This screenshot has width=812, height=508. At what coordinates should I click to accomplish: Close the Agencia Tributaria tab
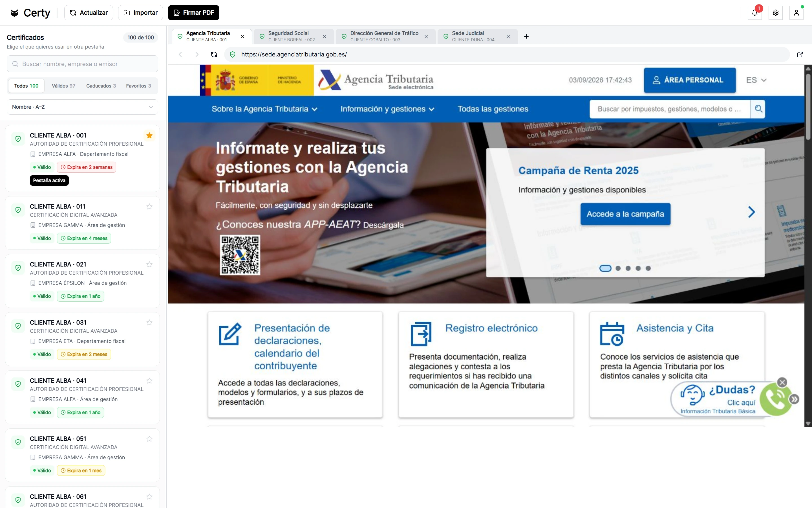point(242,36)
